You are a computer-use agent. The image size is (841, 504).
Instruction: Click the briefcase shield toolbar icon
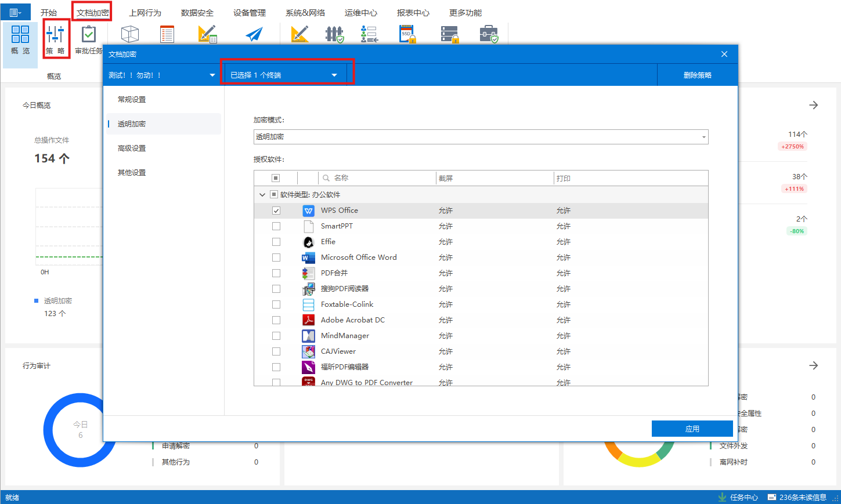coord(489,35)
